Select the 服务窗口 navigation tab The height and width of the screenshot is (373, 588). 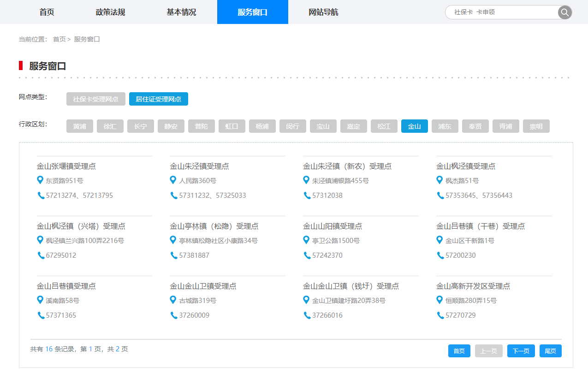[253, 12]
